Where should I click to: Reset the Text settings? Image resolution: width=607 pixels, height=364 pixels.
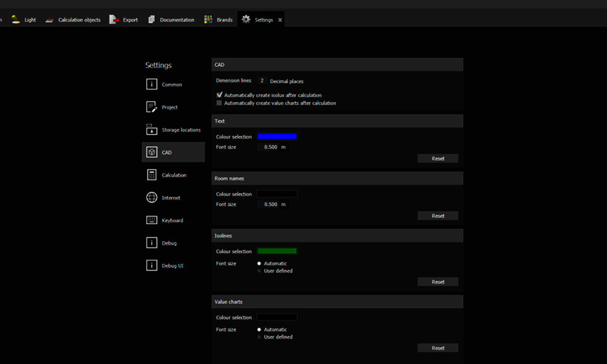pos(438,158)
